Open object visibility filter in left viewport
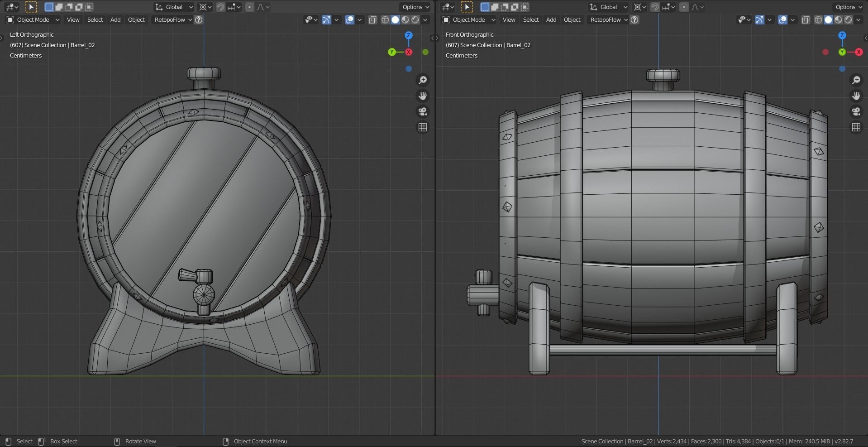The image size is (868, 447). pos(310,19)
